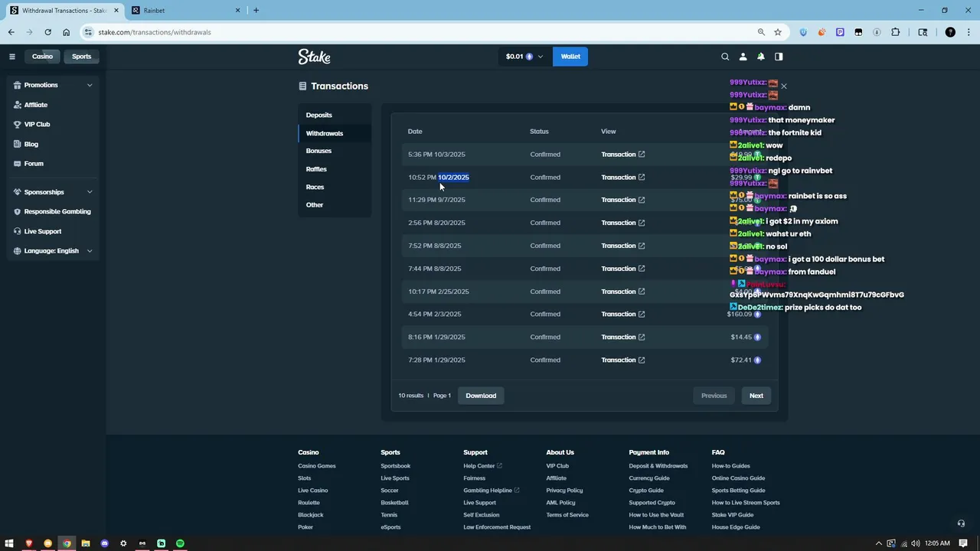Open the Chrome profile avatar
Image resolution: width=980 pixels, height=551 pixels.
click(x=950, y=32)
